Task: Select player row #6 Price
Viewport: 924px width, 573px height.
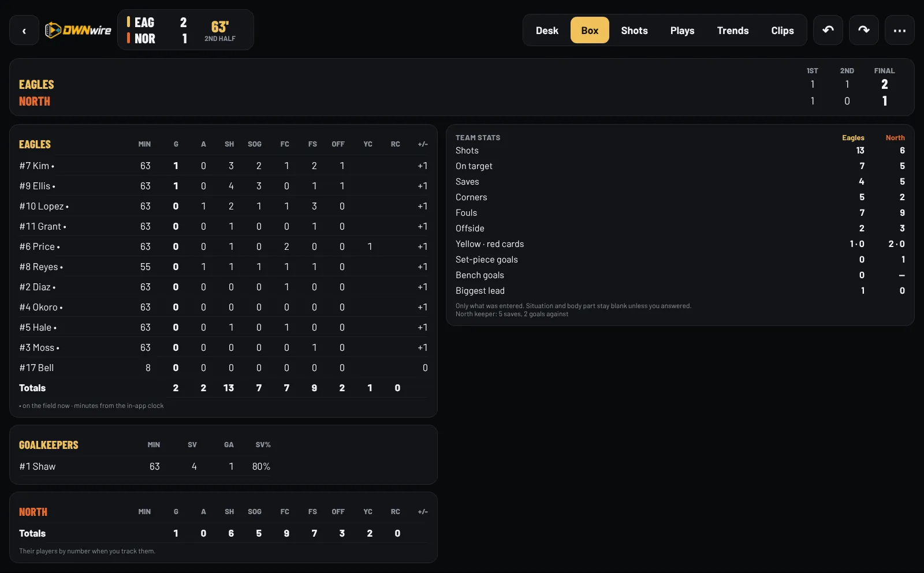Action: [223, 246]
